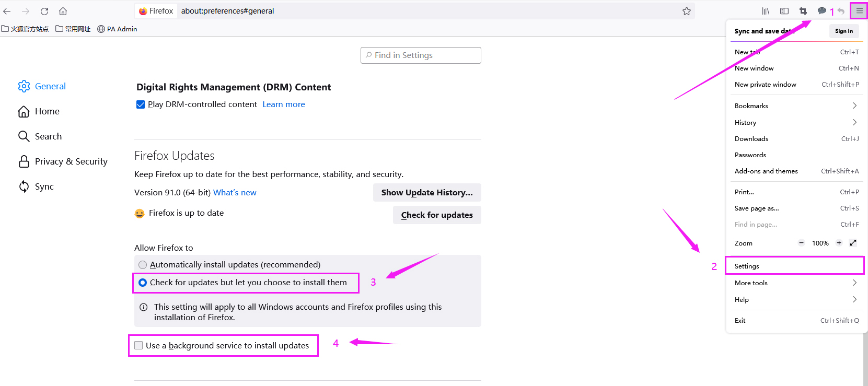Image resolution: width=868 pixels, height=386 pixels.
Task: Open Passwords from the menu
Action: [x=796, y=155]
